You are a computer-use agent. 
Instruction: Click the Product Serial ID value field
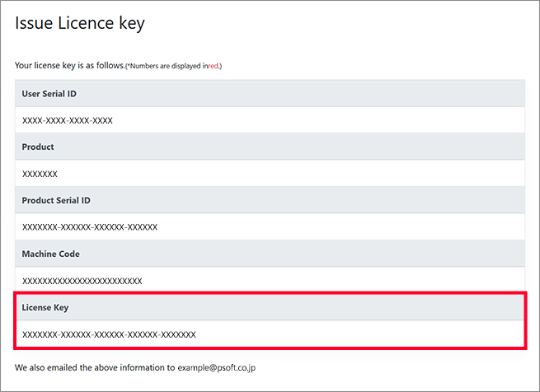tap(89, 227)
